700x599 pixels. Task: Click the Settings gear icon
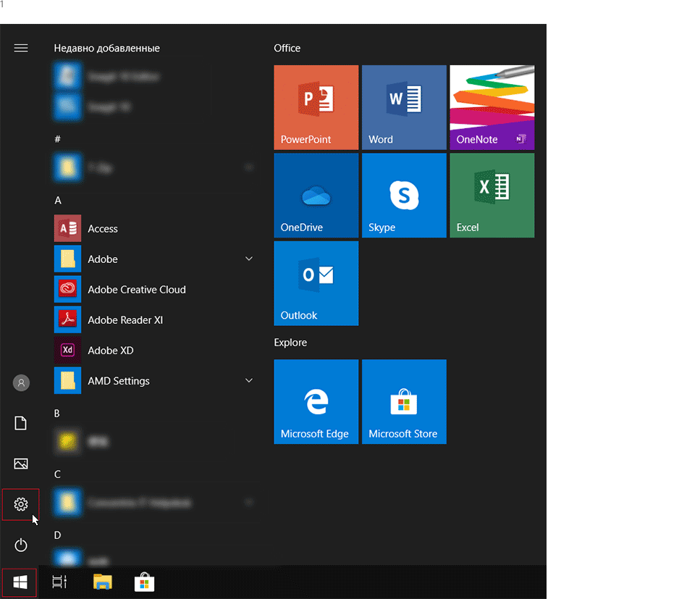(x=21, y=504)
